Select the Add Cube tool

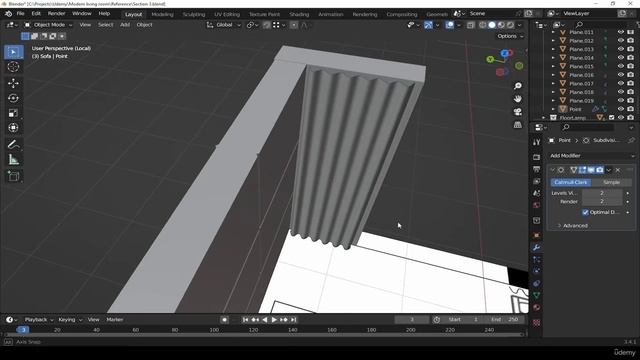(x=13, y=176)
